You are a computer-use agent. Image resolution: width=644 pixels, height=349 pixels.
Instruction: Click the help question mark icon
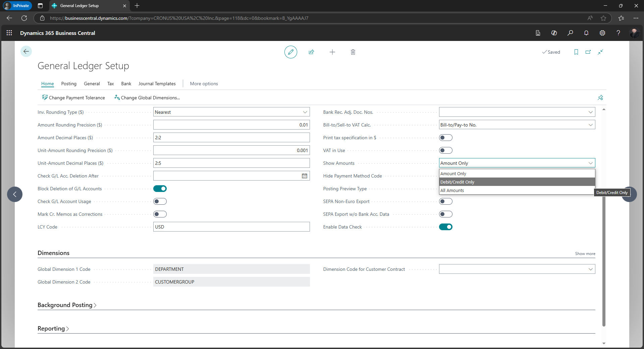tap(618, 33)
